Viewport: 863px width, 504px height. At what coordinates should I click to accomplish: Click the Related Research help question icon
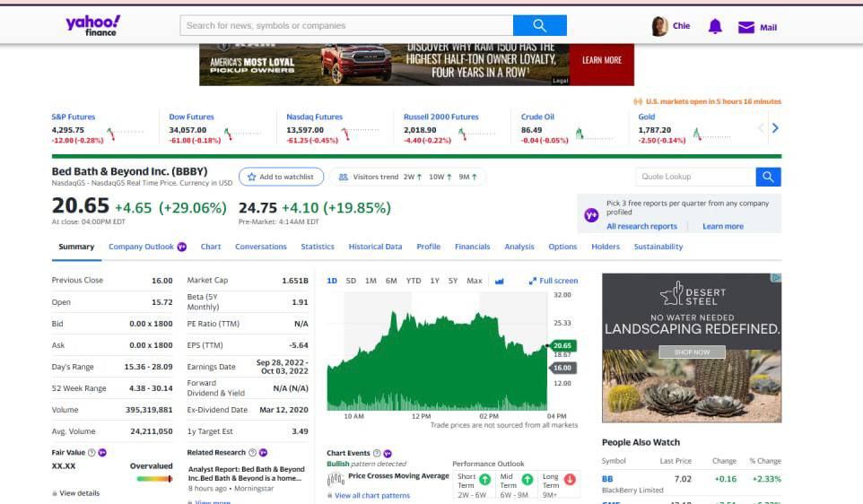(x=252, y=453)
